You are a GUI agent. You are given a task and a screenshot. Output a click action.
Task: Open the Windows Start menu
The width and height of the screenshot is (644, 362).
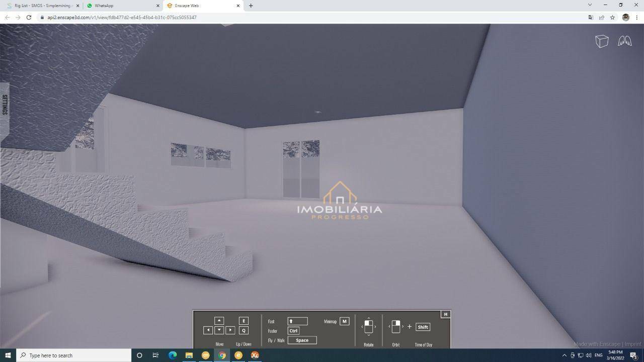click(8, 355)
